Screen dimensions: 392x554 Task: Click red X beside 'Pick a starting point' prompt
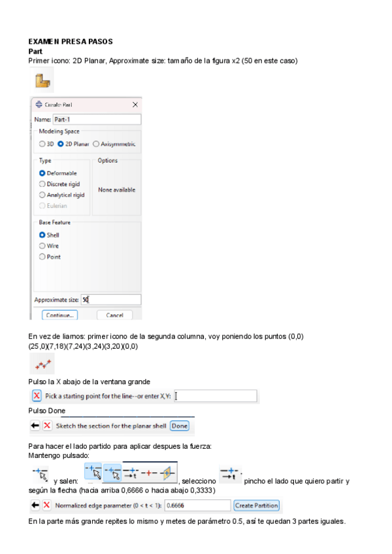click(x=37, y=396)
